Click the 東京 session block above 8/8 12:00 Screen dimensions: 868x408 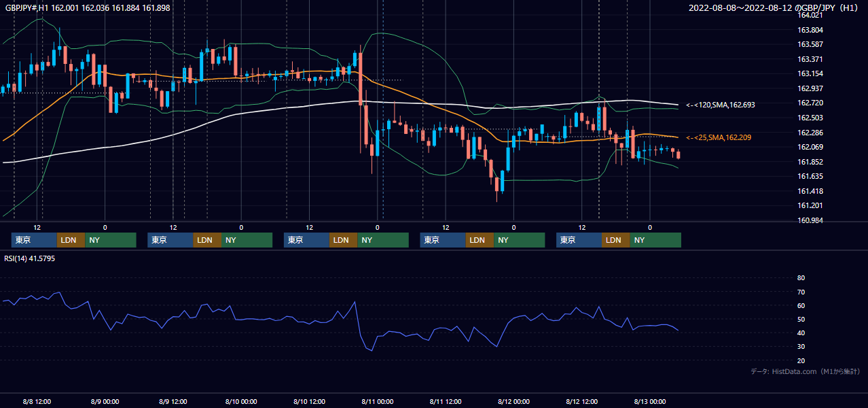tap(34, 240)
